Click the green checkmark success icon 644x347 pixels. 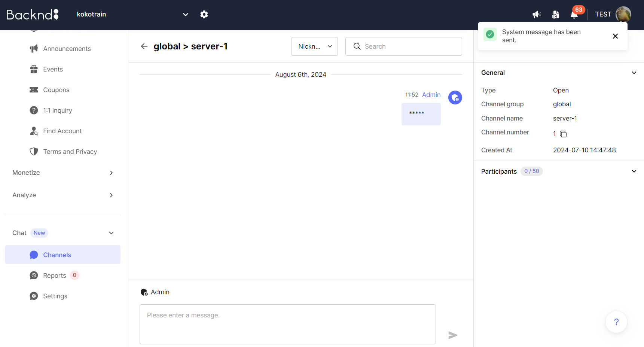click(490, 34)
